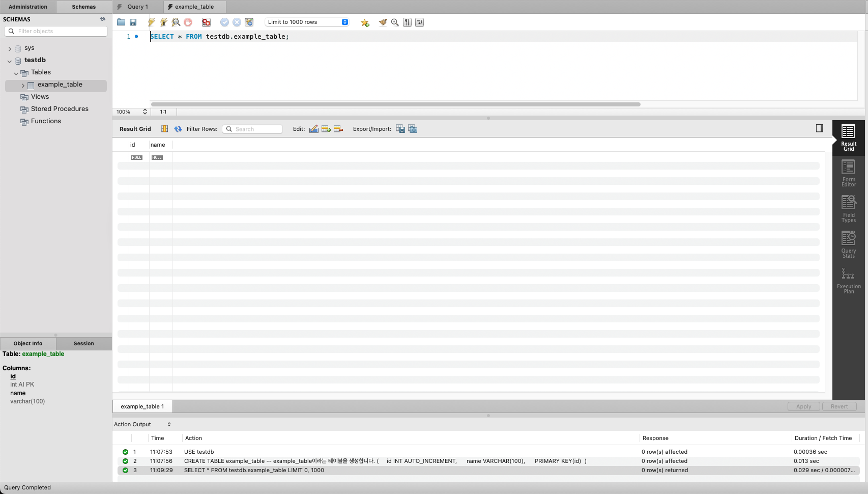Switch to the Object Info tab
This screenshot has height=494, width=868.
click(28, 343)
